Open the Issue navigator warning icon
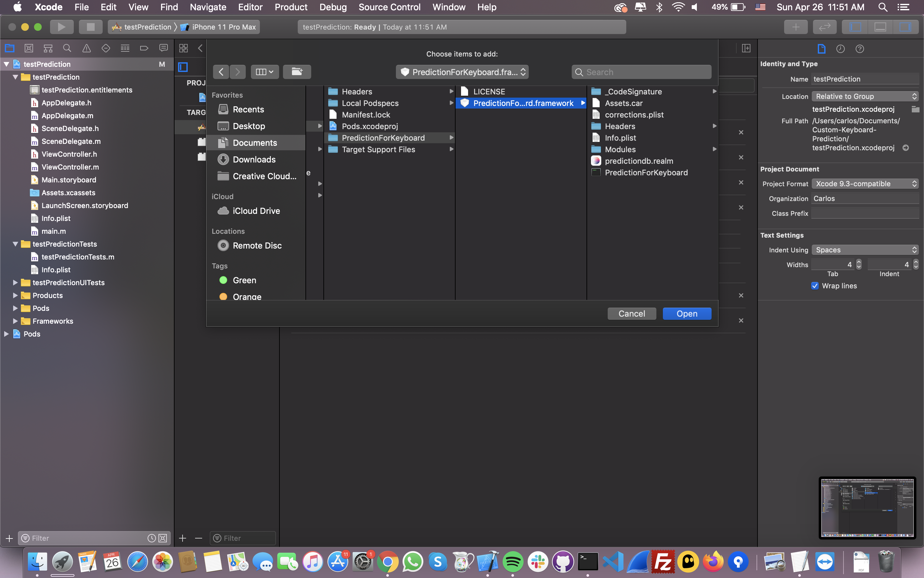The image size is (924, 578). coord(87,48)
